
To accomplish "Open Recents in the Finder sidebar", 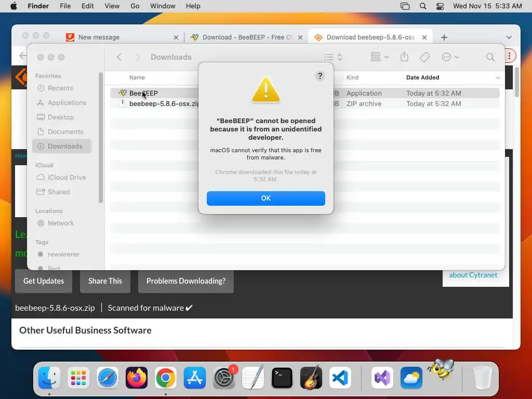I will pos(55,88).
